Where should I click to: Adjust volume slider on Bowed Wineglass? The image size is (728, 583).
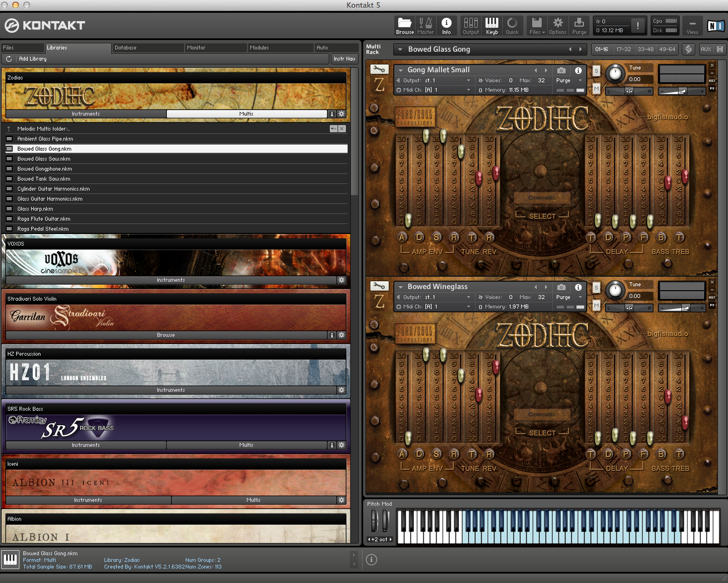click(683, 307)
